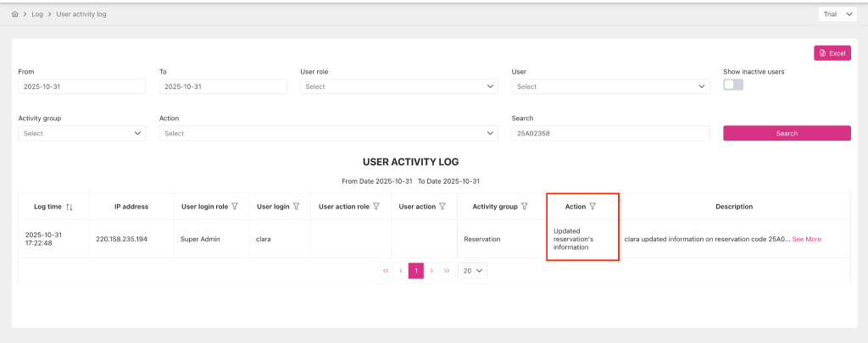The image size is (868, 343).
Task: Click the pink Search button
Action: (787, 133)
